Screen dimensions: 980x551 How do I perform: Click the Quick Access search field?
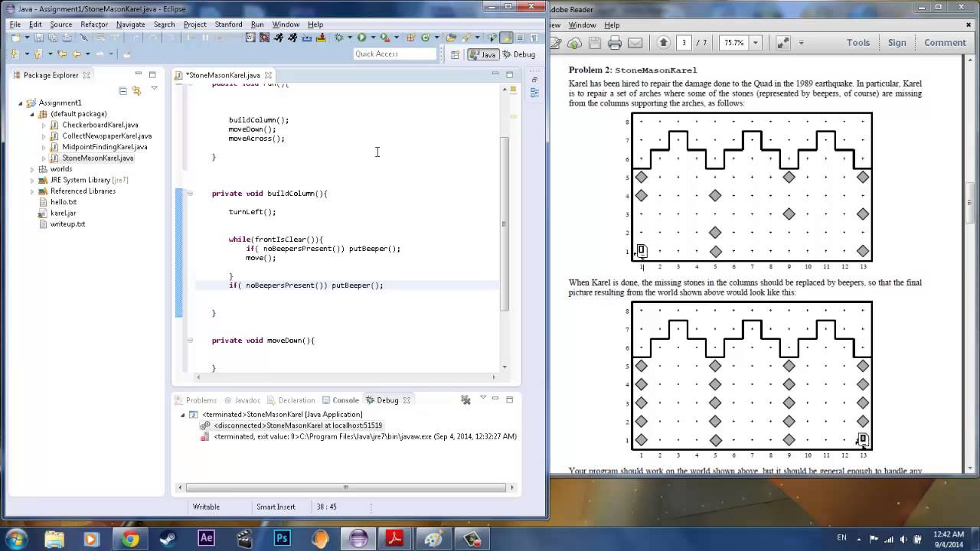[395, 54]
